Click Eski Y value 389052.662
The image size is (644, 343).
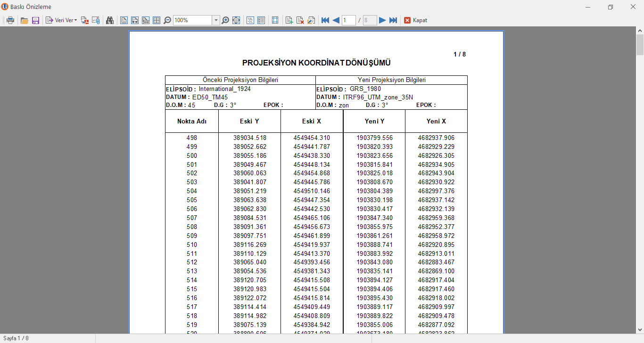click(250, 147)
